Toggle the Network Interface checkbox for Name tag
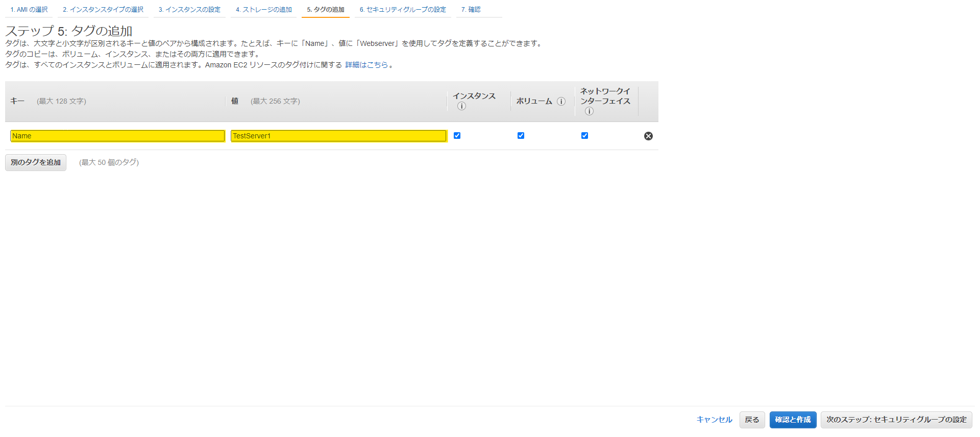 584,135
